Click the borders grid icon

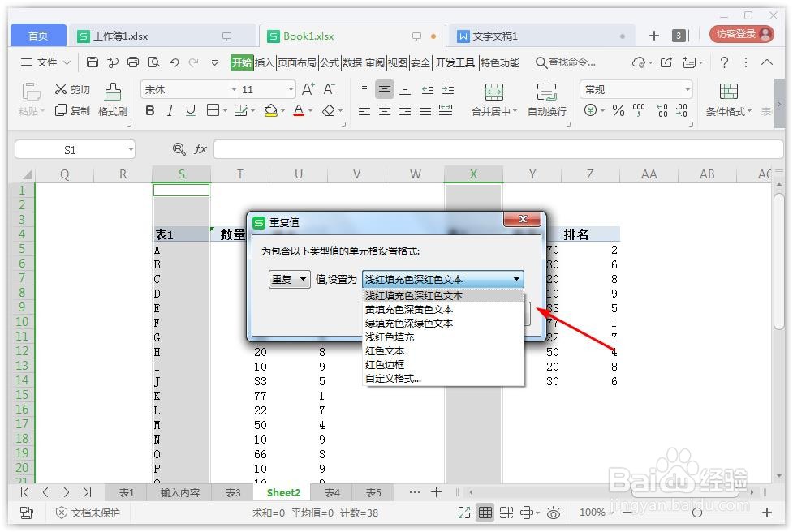click(x=213, y=110)
